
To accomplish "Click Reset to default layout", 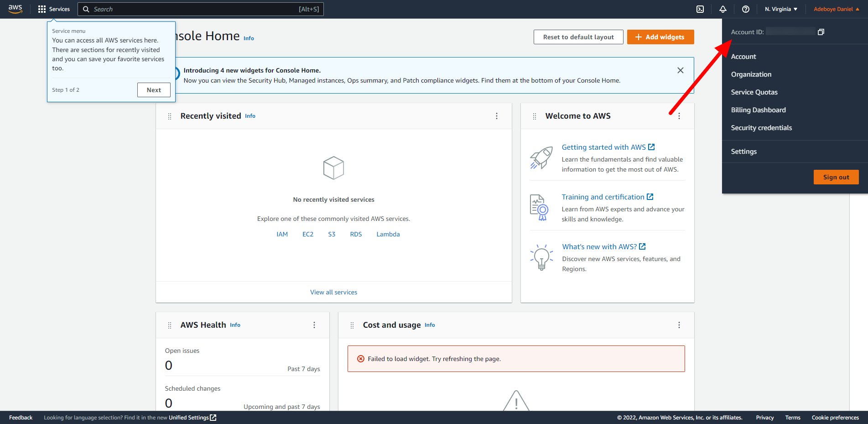I will [x=578, y=37].
